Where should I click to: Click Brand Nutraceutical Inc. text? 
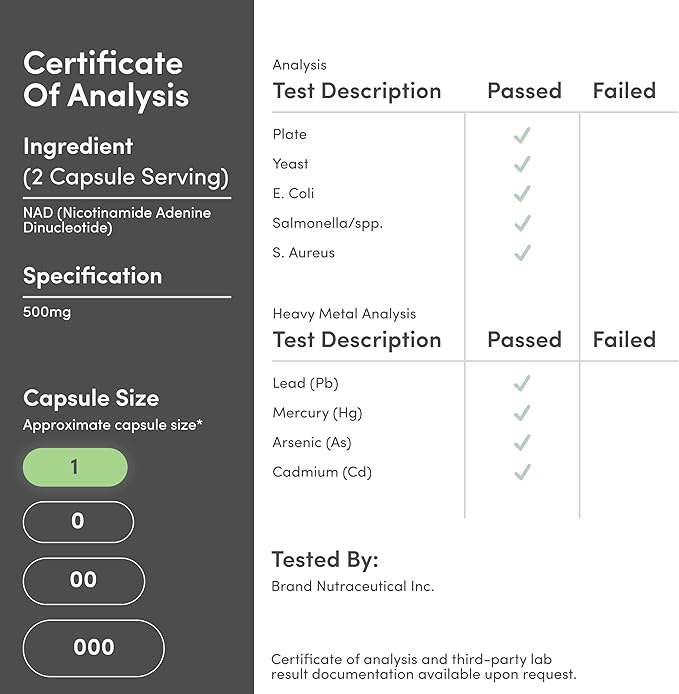coord(353,587)
